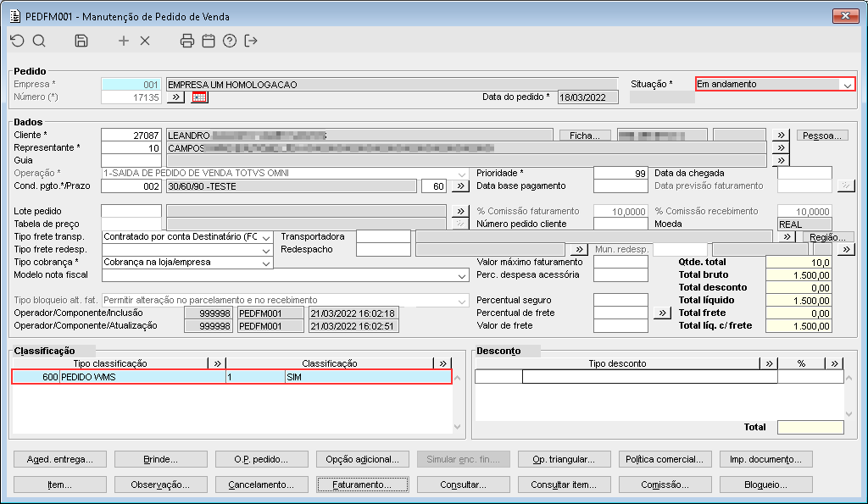Click the Data do pedido field
The image size is (868, 504).
(588, 97)
